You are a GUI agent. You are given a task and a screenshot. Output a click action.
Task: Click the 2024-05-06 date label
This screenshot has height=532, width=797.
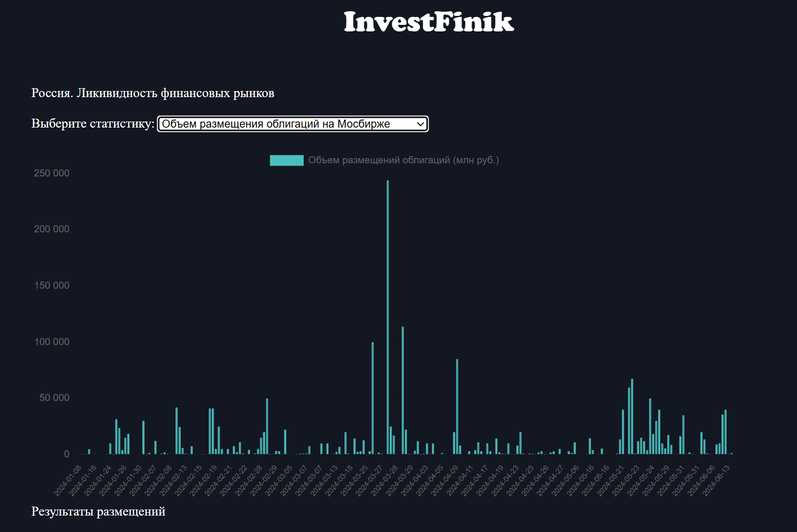click(x=566, y=480)
